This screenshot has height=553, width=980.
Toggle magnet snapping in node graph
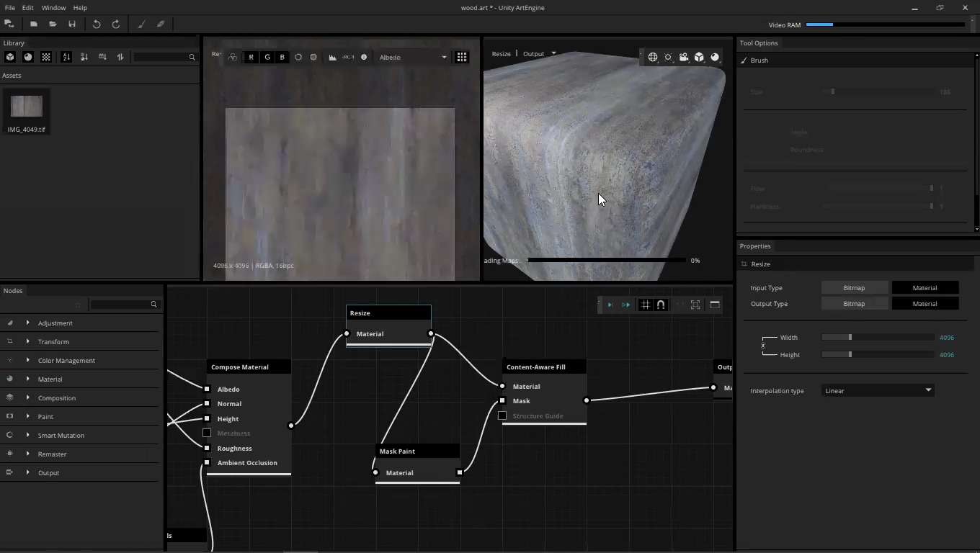coord(661,305)
